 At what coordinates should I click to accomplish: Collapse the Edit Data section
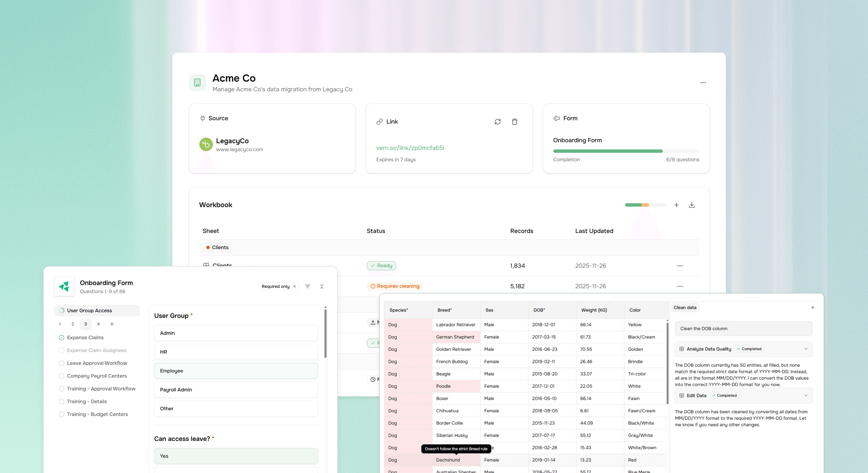(x=806, y=396)
